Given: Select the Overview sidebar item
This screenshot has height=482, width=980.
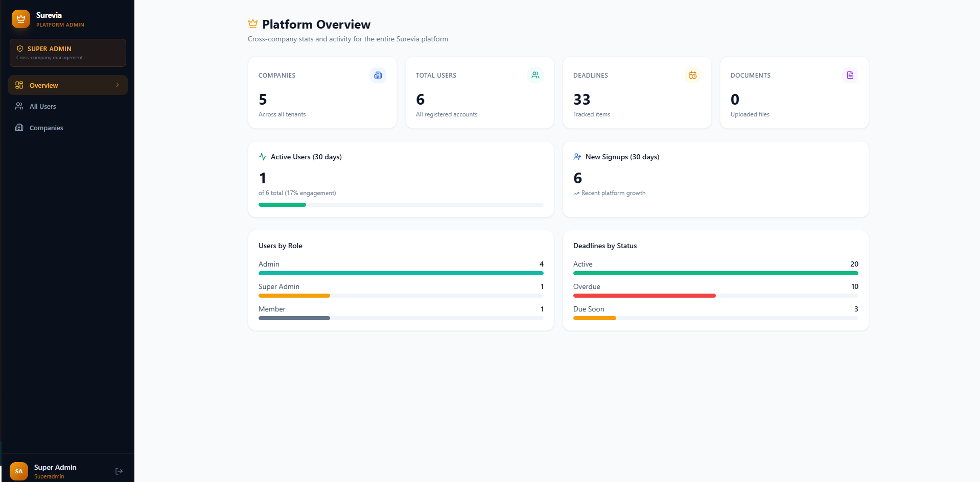Looking at the screenshot, I should (68, 85).
